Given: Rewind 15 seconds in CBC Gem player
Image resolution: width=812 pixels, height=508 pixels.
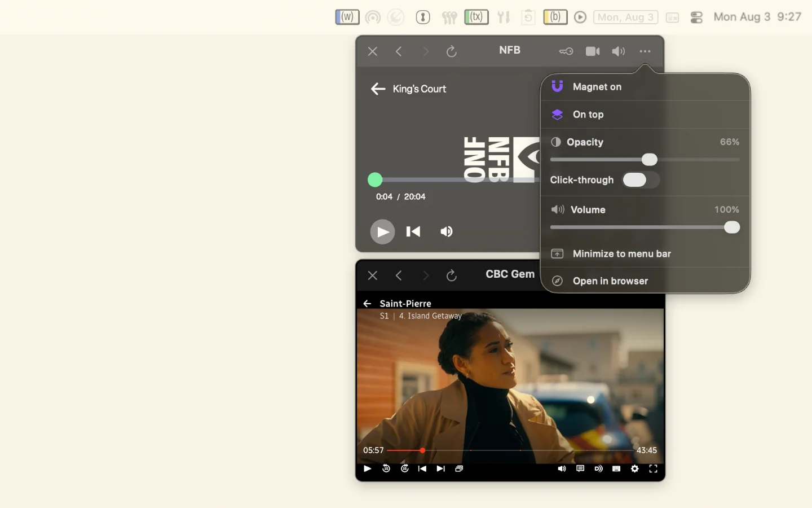Looking at the screenshot, I should pyautogui.click(x=386, y=468).
